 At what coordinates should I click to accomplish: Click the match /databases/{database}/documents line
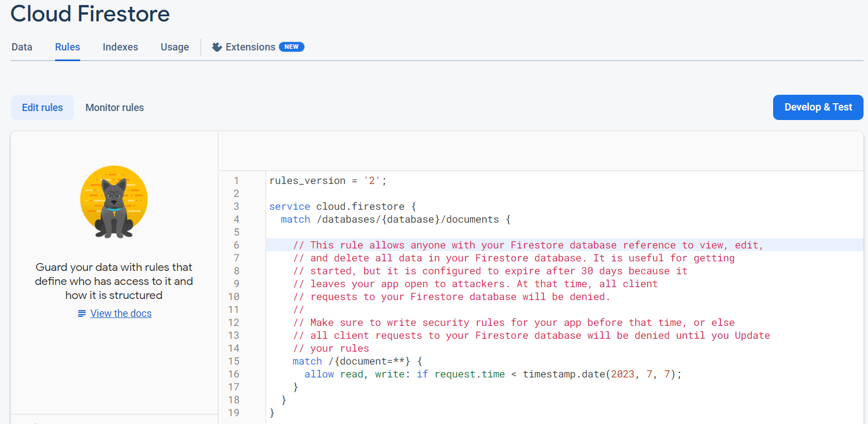coord(396,219)
